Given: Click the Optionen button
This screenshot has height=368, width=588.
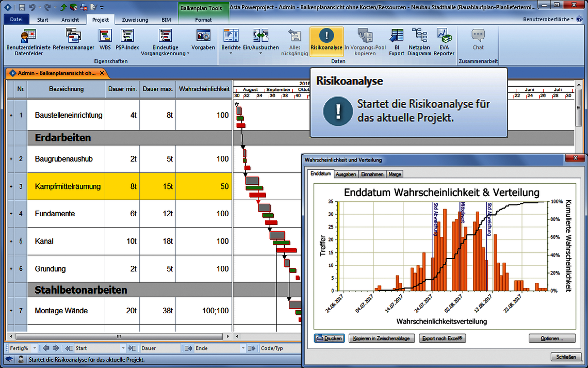Looking at the screenshot, I should pyautogui.click(x=552, y=338).
